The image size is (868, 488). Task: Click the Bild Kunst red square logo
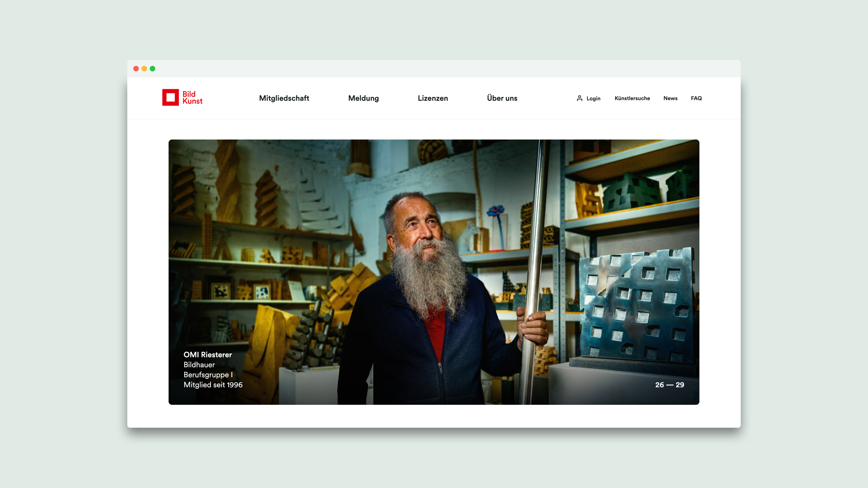pos(170,97)
